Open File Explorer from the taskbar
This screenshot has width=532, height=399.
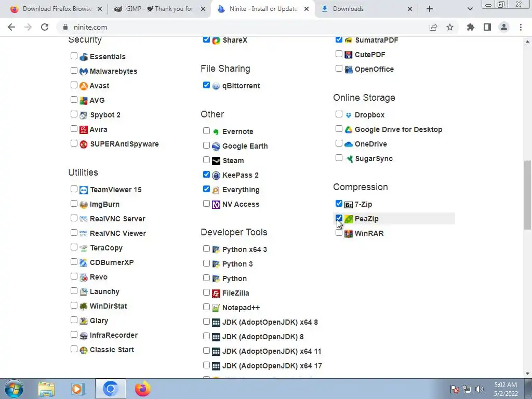pyautogui.click(x=46, y=389)
